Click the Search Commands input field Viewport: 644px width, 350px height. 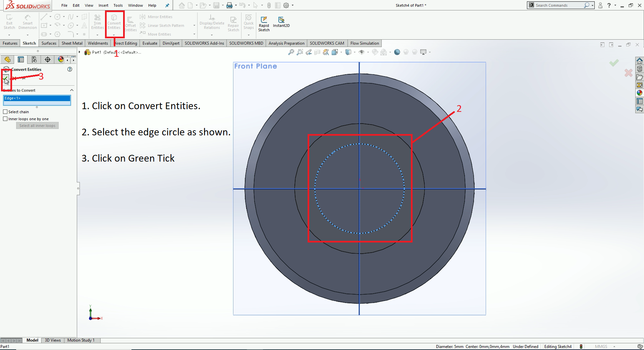pos(558,5)
